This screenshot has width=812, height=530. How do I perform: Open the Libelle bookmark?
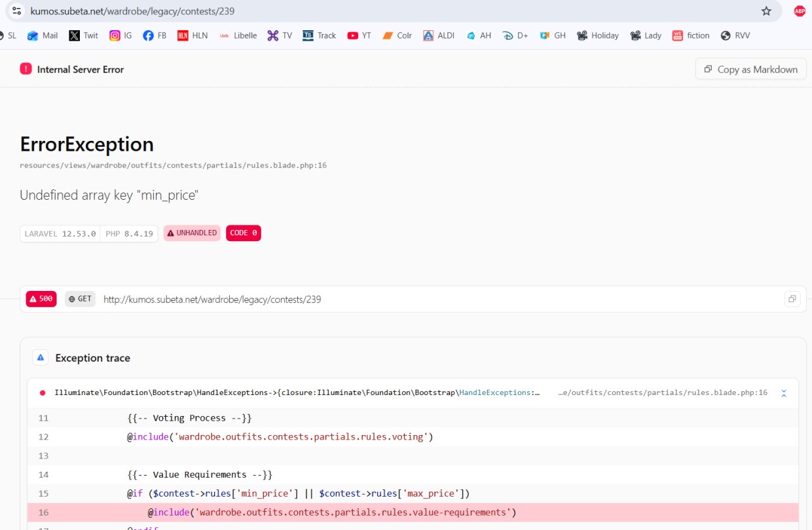click(x=238, y=35)
